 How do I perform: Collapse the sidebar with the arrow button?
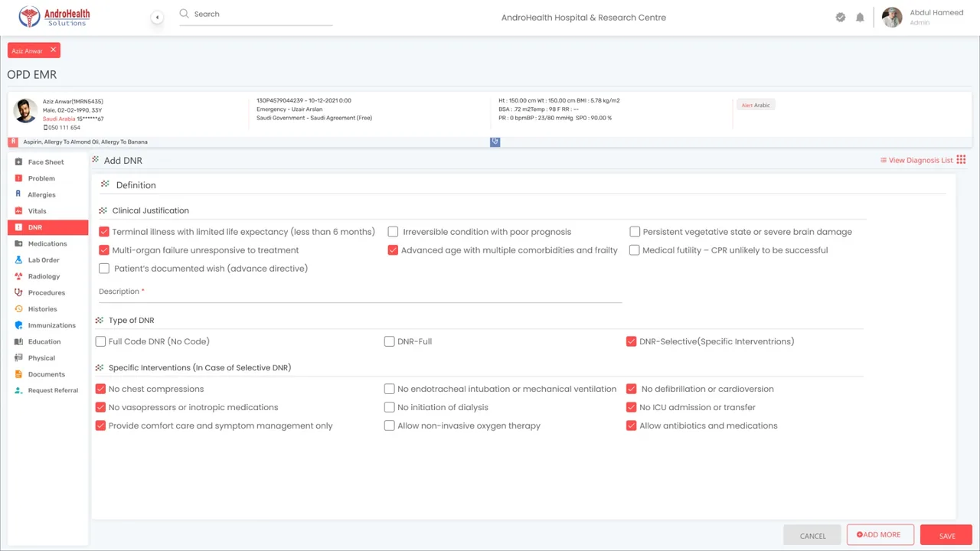coord(157,17)
